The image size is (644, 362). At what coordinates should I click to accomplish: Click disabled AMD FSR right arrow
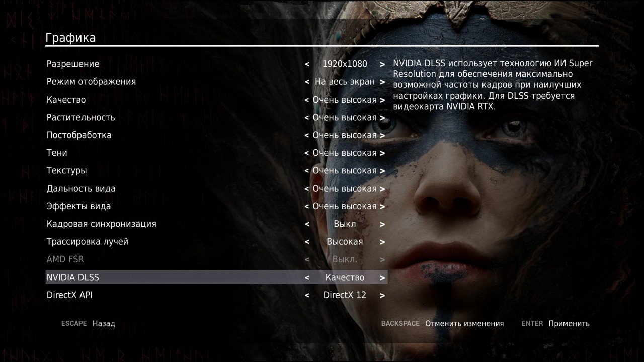382,260
